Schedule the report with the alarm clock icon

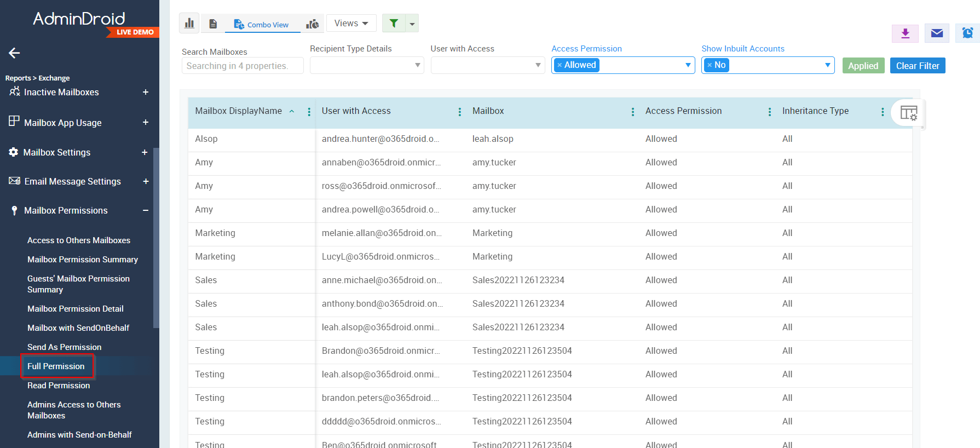coord(967,33)
